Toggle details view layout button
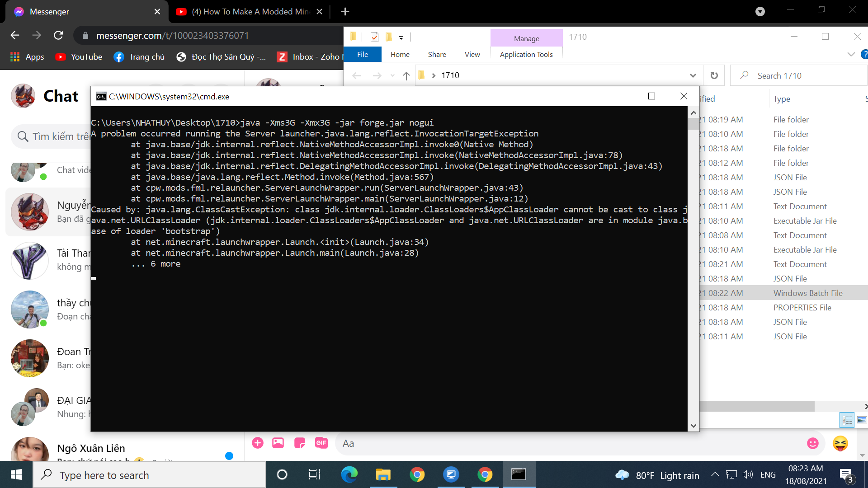The width and height of the screenshot is (868, 488). point(847,420)
